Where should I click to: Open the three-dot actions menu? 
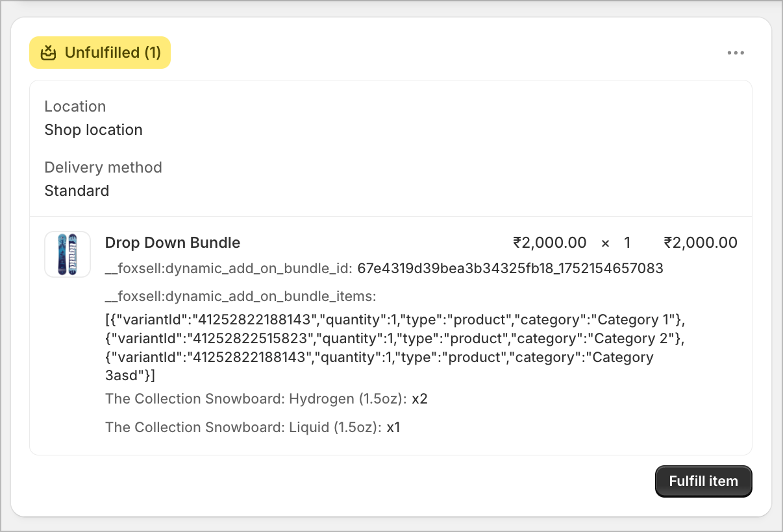tap(736, 53)
